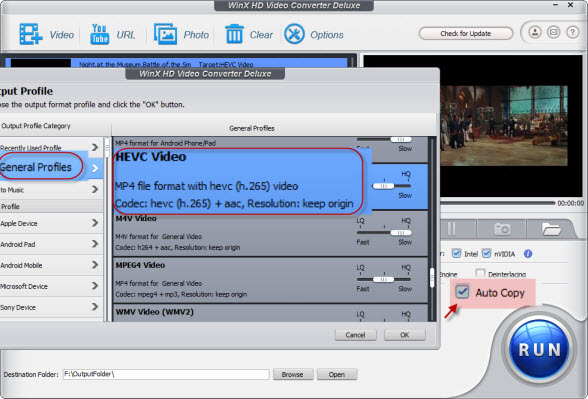Expand the to Music category arrow
Viewport: 588px width, 399px height.
click(95, 189)
